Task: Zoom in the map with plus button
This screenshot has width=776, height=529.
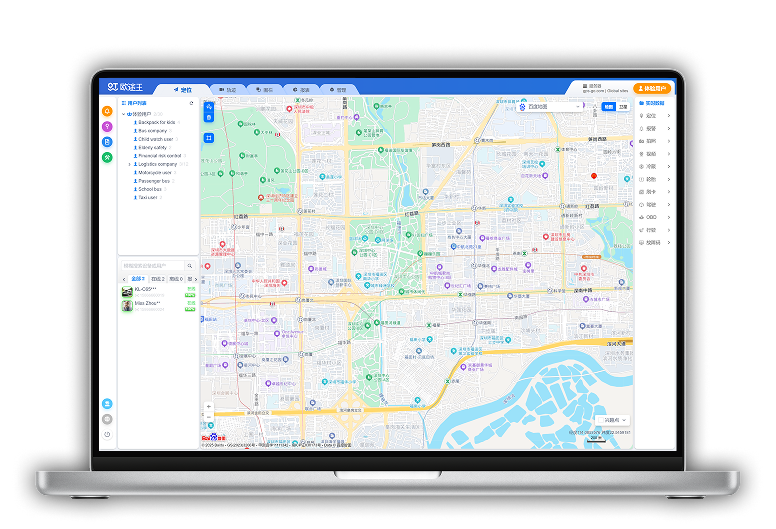Action: click(x=209, y=406)
